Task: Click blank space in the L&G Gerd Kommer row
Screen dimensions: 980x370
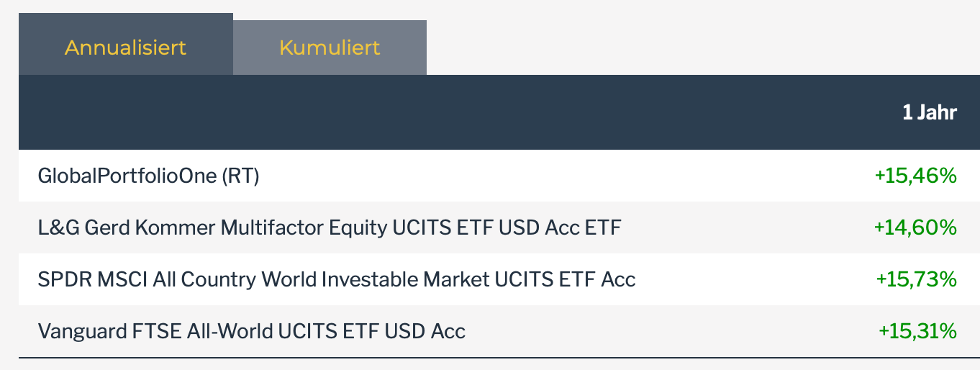Action: (741, 227)
